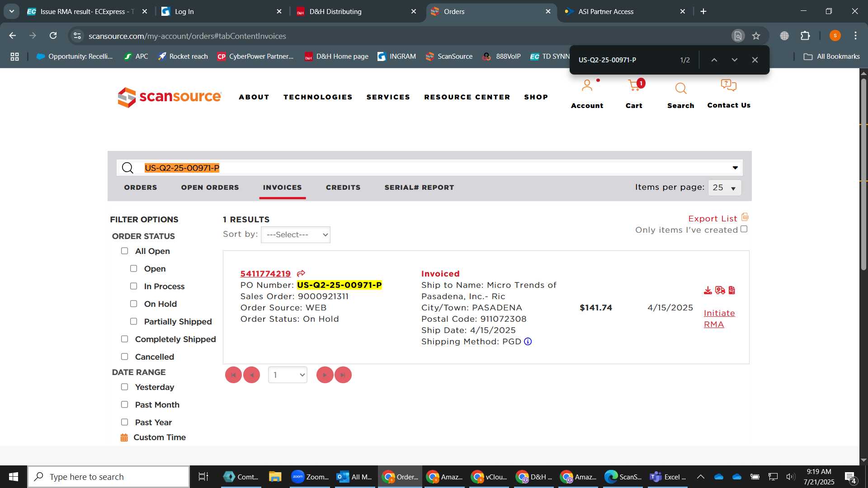868x488 pixels.
Task: Check the Past Year date filter
Action: click(124, 422)
